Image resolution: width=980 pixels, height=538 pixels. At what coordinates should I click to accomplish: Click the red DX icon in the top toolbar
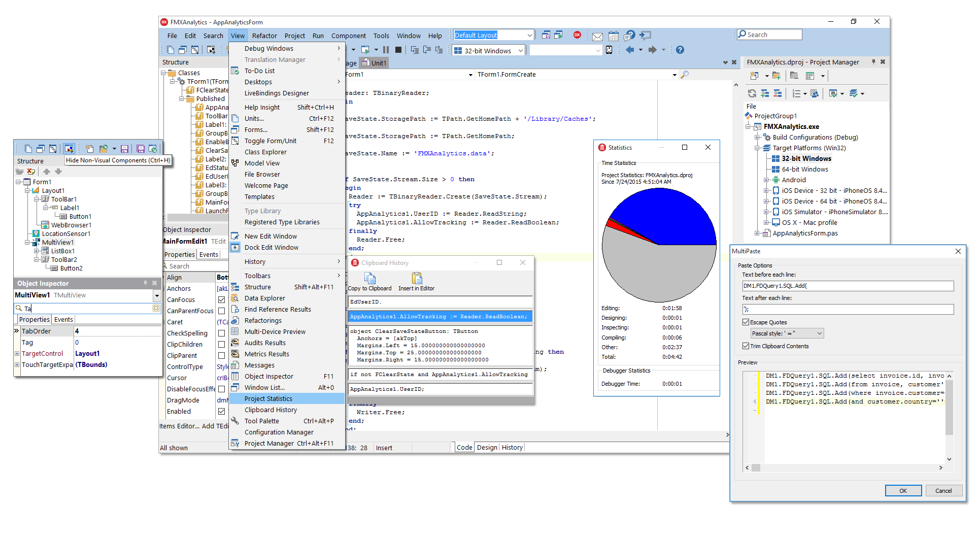577,35
